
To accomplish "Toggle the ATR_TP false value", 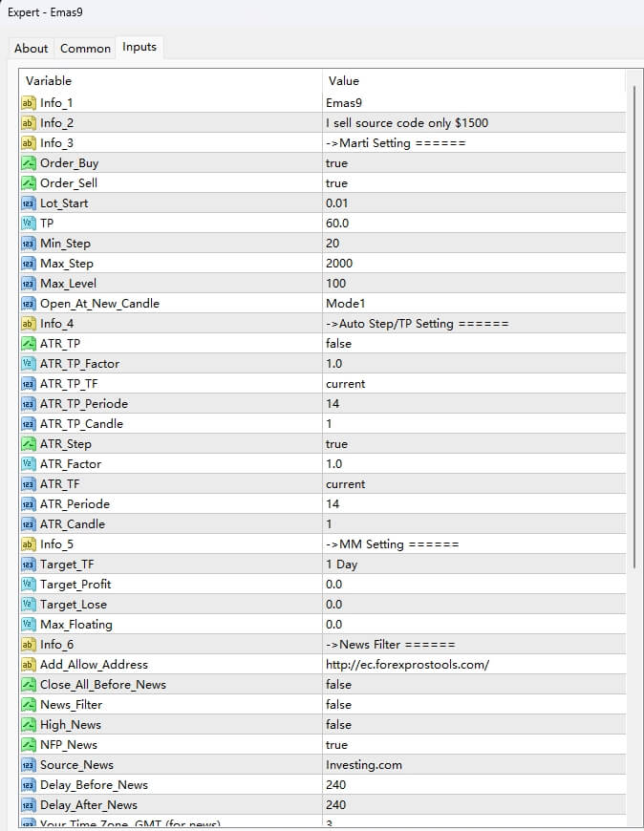I will coord(338,344).
